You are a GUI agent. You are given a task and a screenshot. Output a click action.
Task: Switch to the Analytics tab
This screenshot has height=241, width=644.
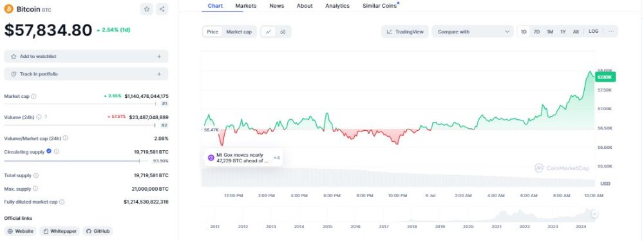click(x=337, y=6)
